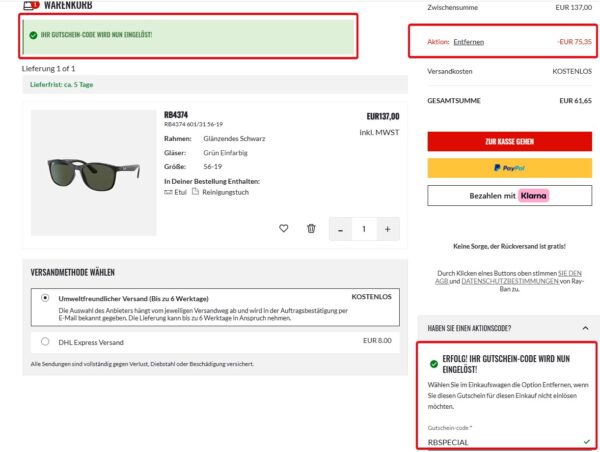
Task: Click the Reinigungstuch cloth icon
Action: click(x=196, y=191)
